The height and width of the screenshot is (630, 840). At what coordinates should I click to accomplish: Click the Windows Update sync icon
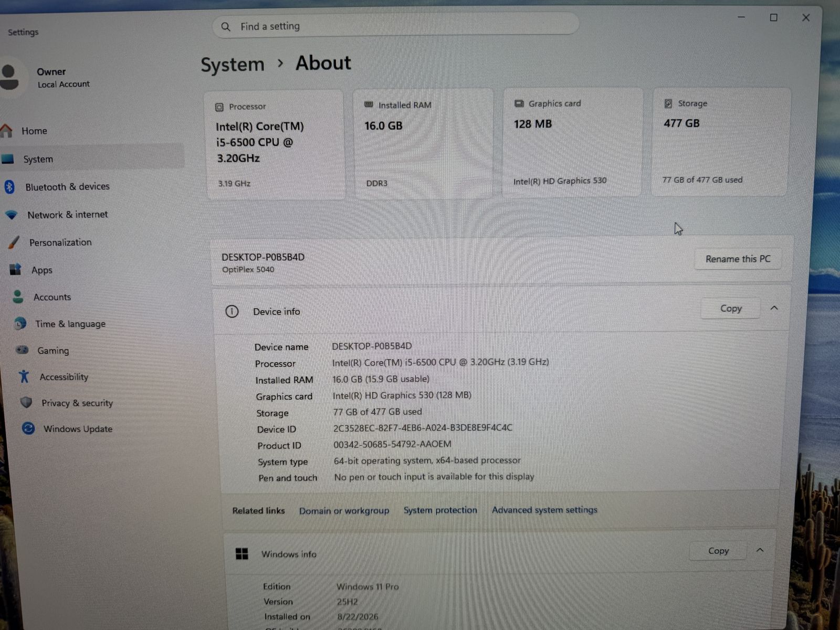click(28, 428)
